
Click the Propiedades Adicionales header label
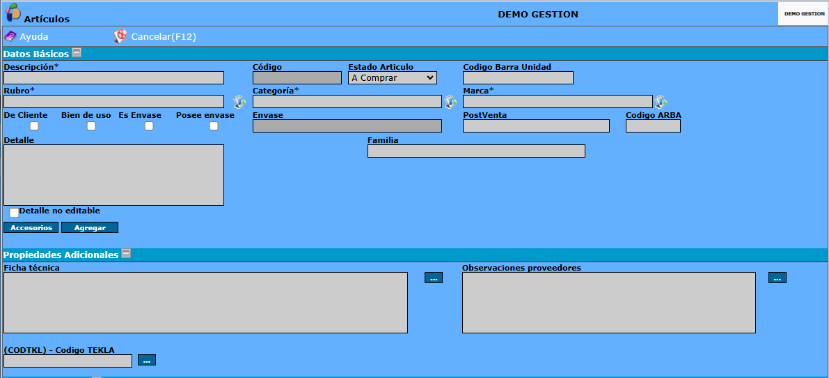(61, 254)
